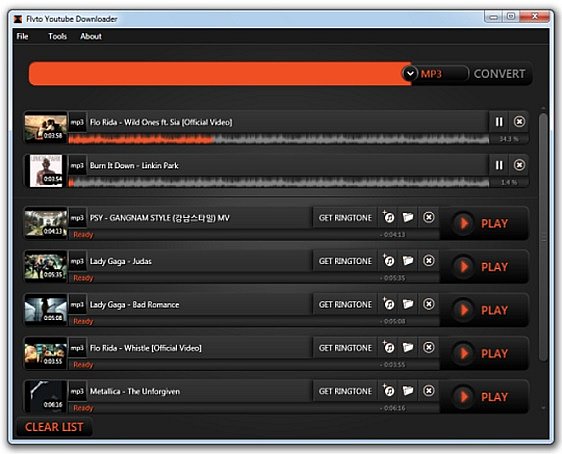The height and width of the screenshot is (454, 562).
Task: Click CLEAR LIST button
Action: click(x=54, y=427)
